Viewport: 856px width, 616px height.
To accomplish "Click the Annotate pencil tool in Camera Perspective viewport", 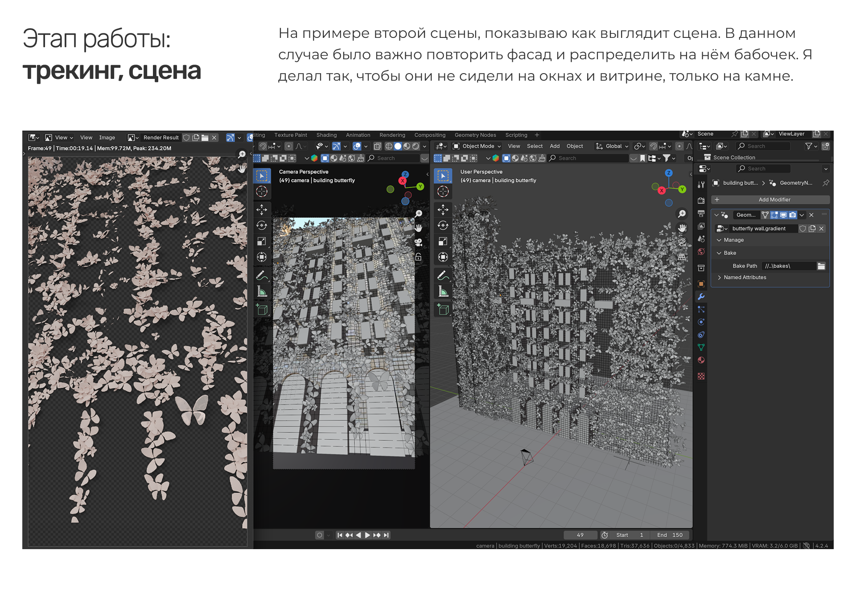I will pos(262,275).
